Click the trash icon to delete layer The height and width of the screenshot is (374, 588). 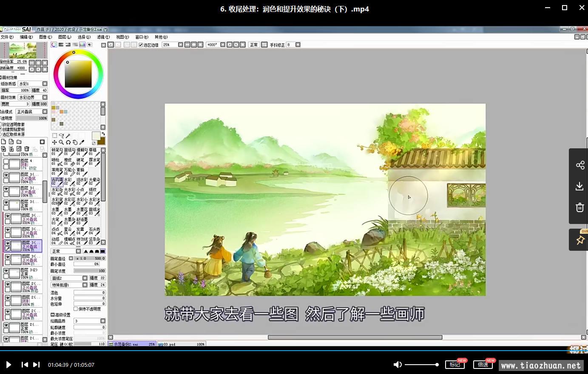[x=27, y=149]
